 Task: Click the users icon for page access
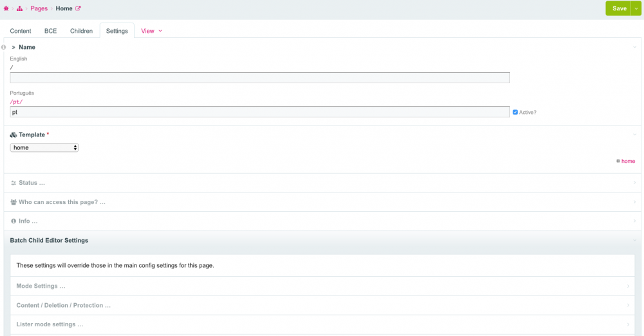click(14, 202)
